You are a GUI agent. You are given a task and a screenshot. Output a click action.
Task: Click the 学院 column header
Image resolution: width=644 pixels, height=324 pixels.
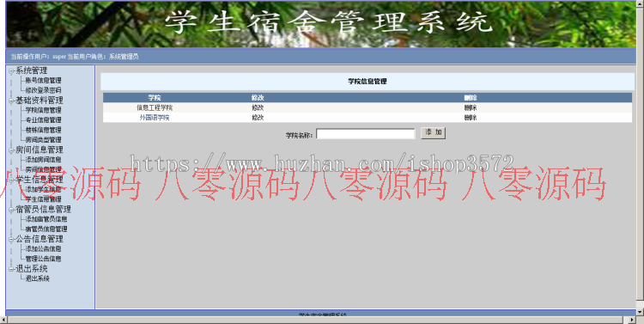155,98
